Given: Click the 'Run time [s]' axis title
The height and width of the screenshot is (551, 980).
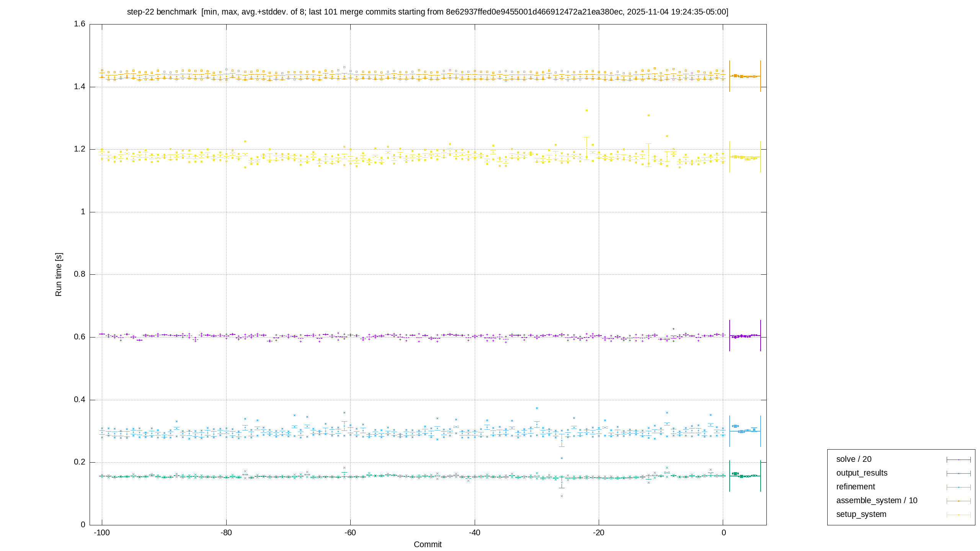Looking at the screenshot, I should tap(58, 274).
